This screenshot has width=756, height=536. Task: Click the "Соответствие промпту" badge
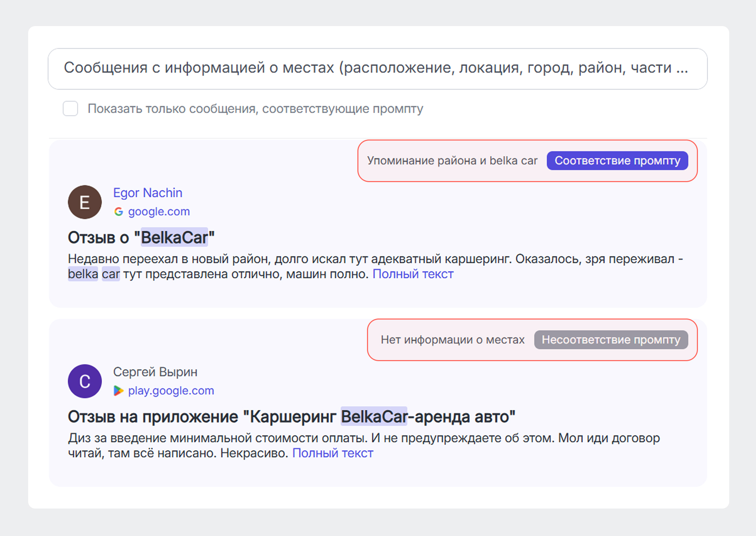pos(617,160)
